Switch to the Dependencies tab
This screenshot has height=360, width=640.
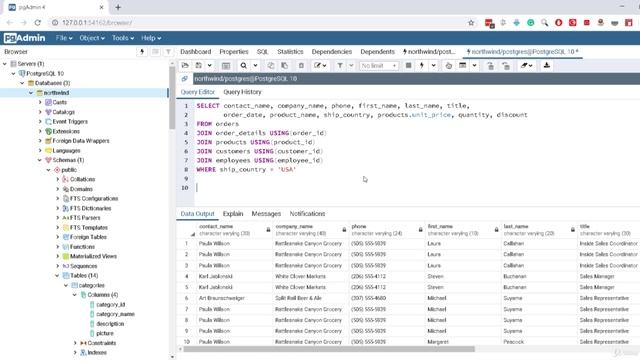pos(331,52)
